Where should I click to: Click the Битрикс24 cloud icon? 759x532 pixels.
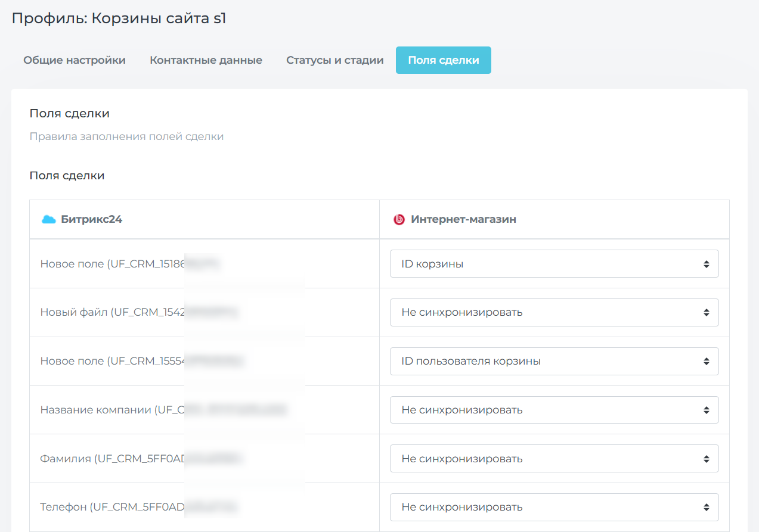[x=48, y=219]
